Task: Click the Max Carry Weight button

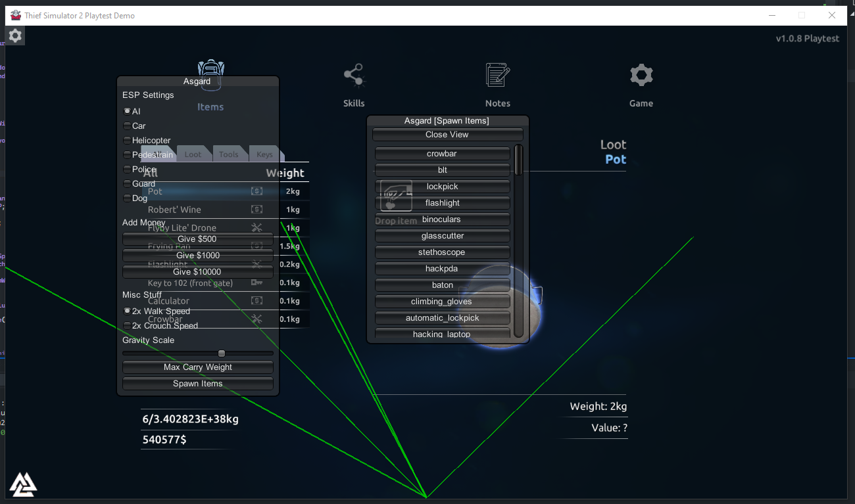Action: click(x=197, y=367)
